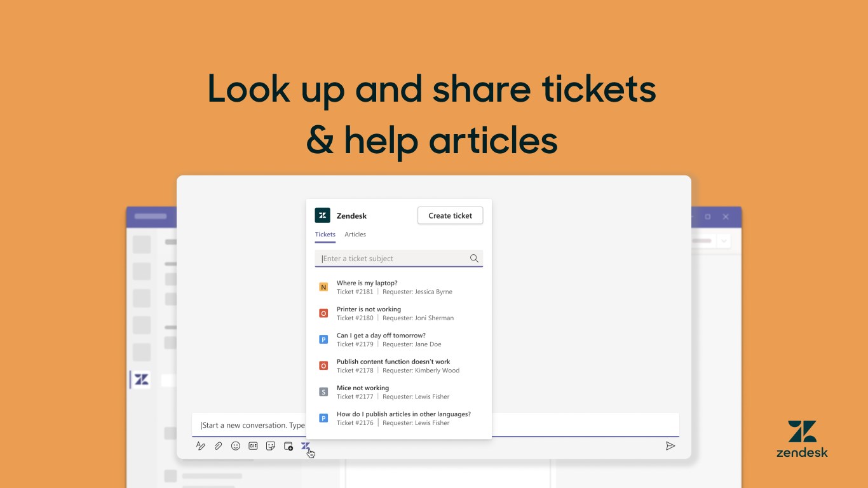
Task: Choose How do I publish articles ticket
Action: point(398,418)
